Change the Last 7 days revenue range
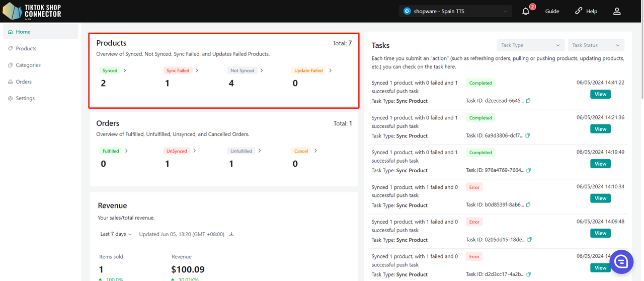644x281 pixels. pos(116,234)
